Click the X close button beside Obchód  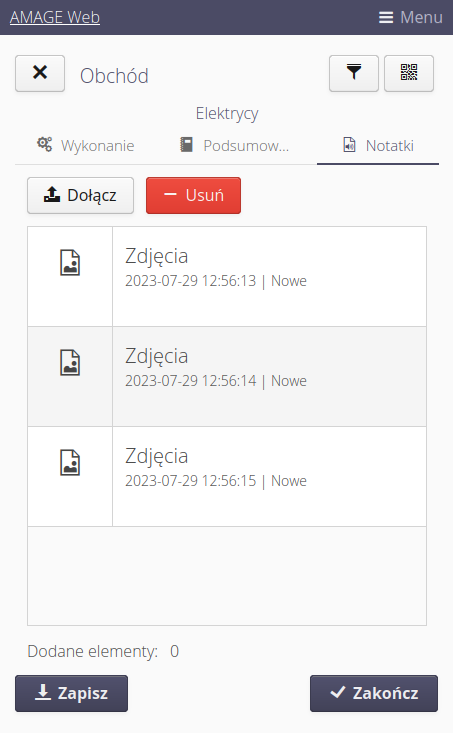tap(40, 73)
